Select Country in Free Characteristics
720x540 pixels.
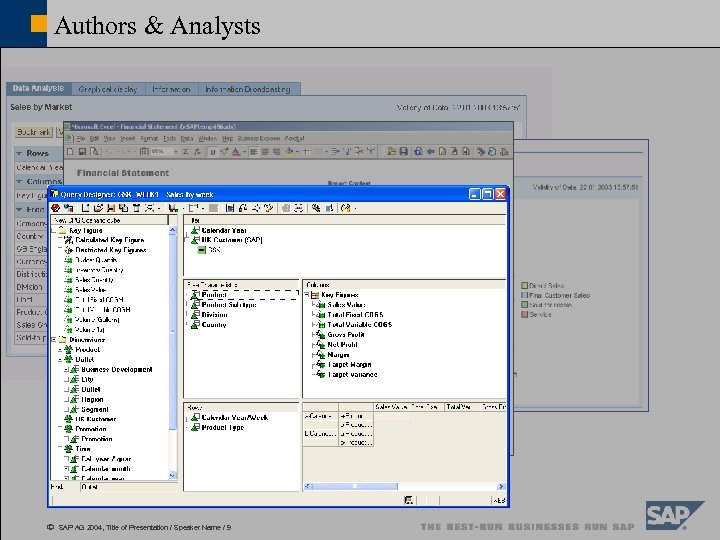(214, 325)
